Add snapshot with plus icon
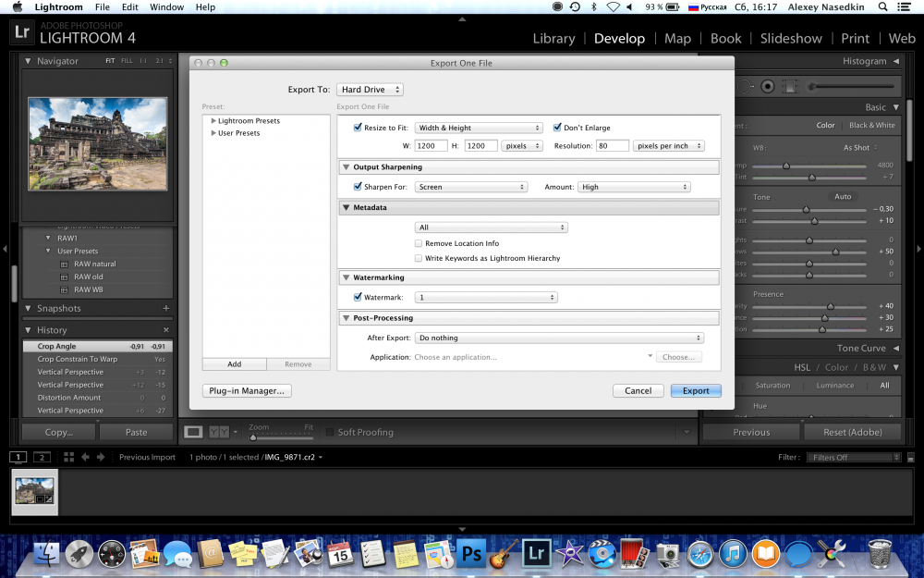Screen dimensions: 924x578 point(166,308)
